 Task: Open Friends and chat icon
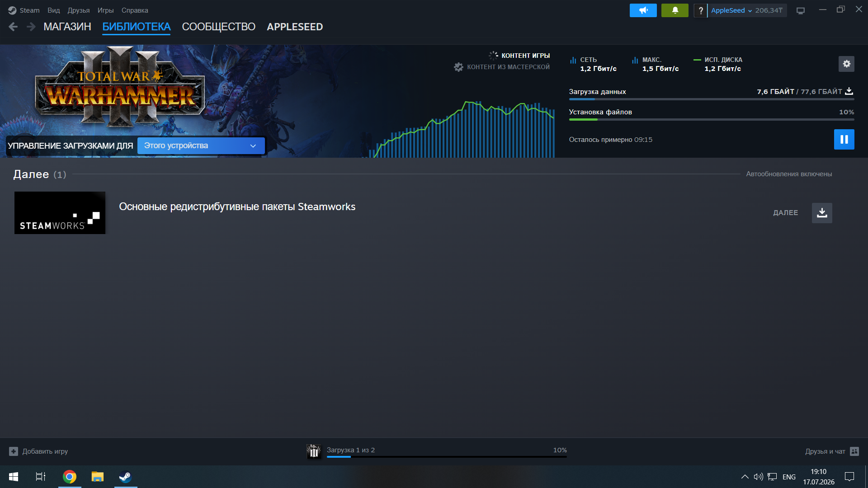854,451
